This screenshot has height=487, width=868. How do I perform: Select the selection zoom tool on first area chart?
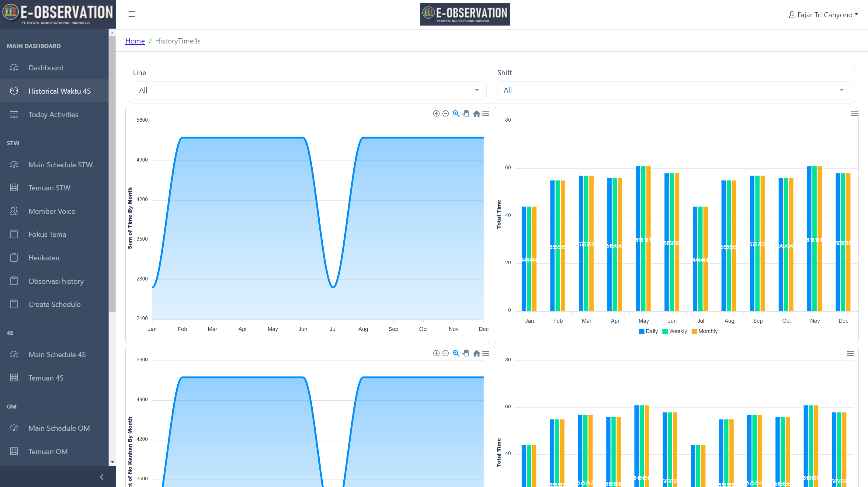(x=456, y=113)
